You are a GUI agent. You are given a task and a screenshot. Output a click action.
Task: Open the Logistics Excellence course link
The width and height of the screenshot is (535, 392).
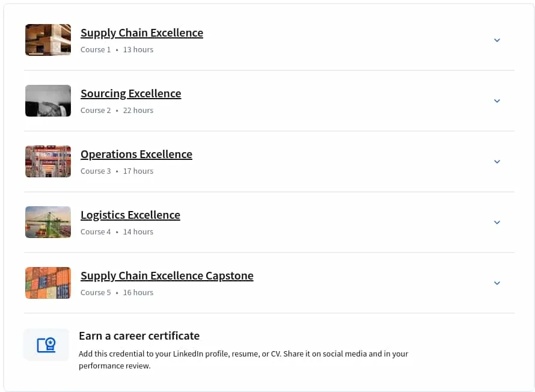[130, 215]
